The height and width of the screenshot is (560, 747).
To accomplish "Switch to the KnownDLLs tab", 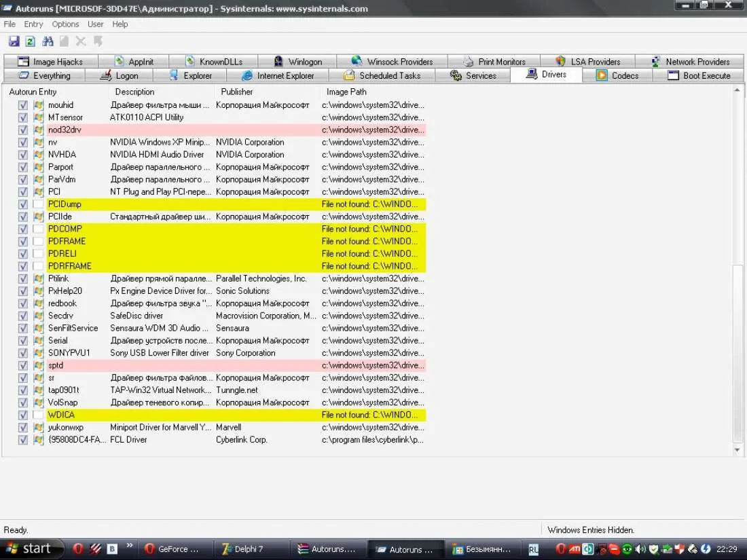I will pos(213,61).
